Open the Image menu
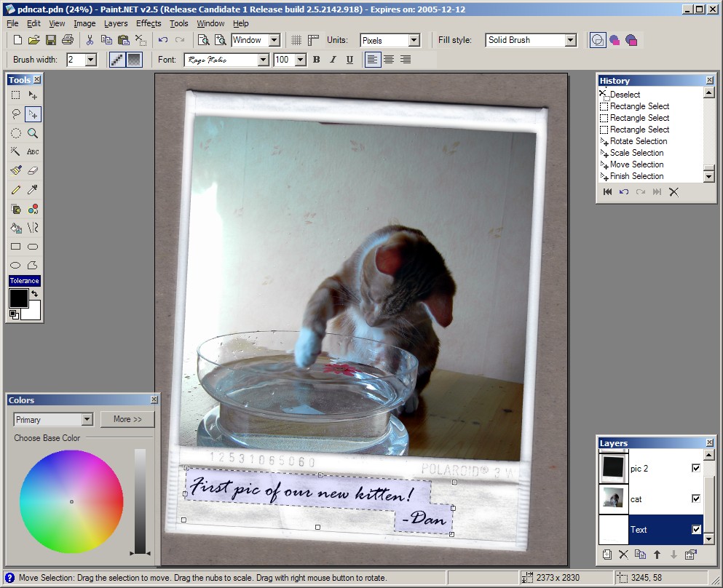Screen dimensions: 723x588 (x=85, y=23)
